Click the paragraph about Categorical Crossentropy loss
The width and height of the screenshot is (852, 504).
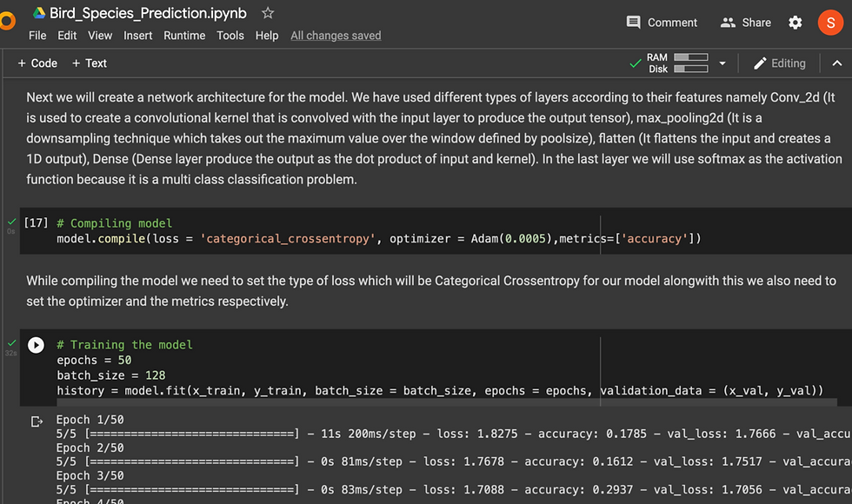pos(431,291)
